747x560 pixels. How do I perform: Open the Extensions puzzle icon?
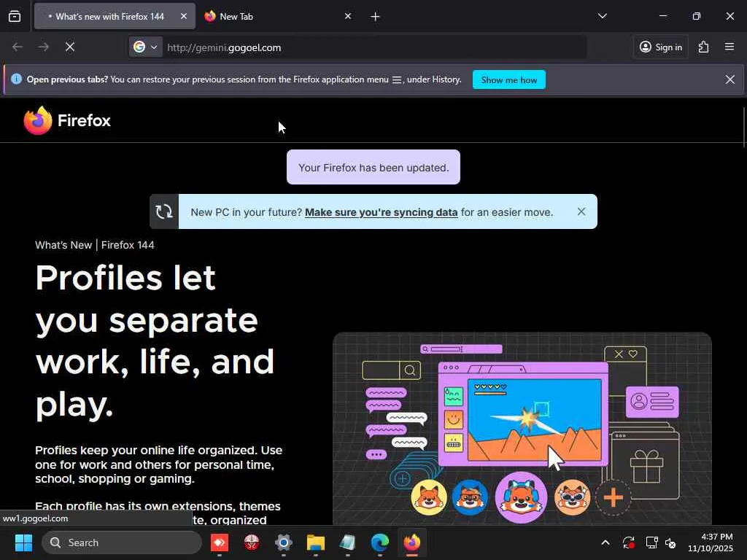pos(704,47)
